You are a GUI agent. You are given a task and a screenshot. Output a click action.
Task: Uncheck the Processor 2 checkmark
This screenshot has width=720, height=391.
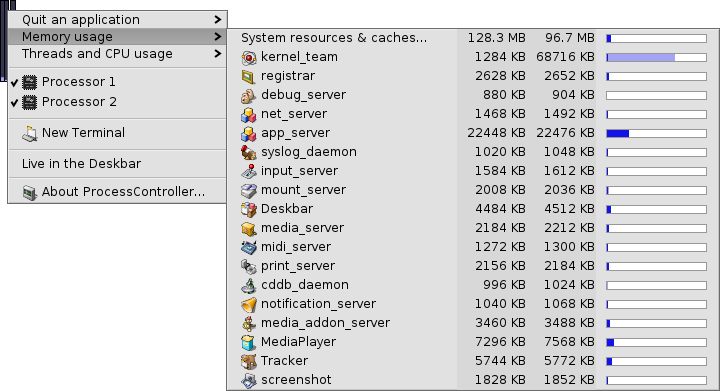[14, 102]
